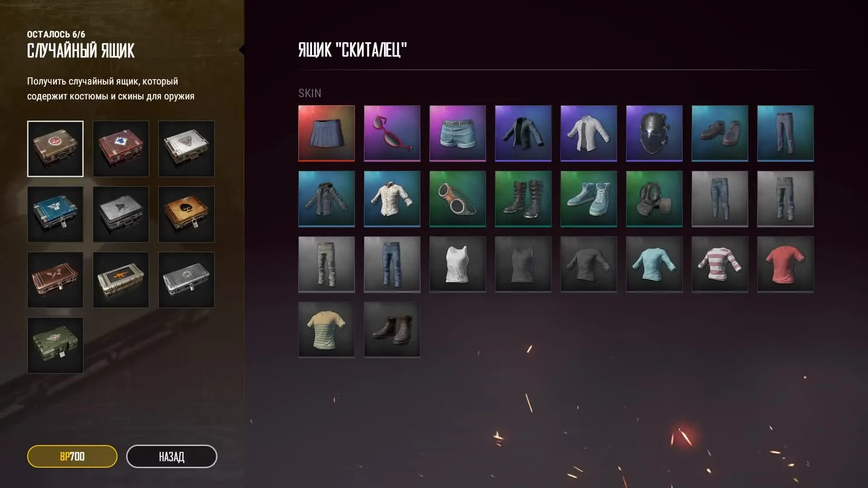
Task: Inspect the light blue sneakers skin
Action: pyautogui.click(x=589, y=199)
